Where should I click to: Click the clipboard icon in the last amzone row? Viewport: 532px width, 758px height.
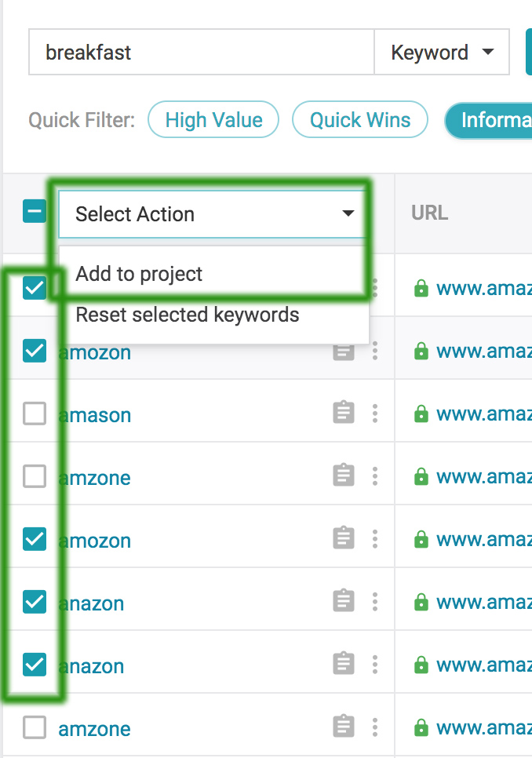click(x=344, y=727)
